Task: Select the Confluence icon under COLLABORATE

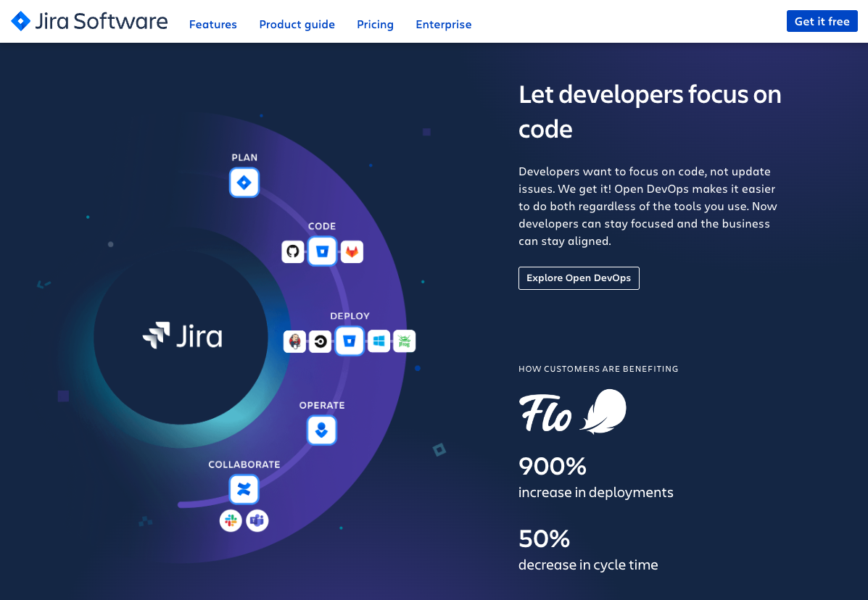Action: pos(244,490)
